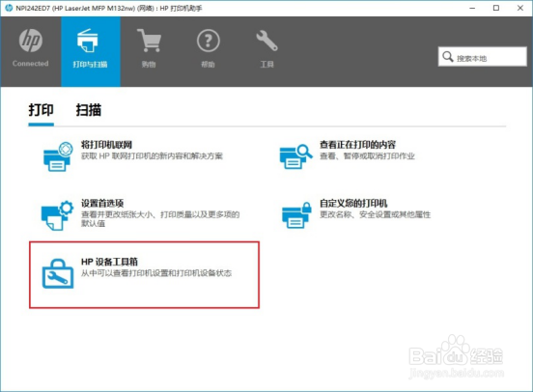Click the HP 设备工具箱 toolbox icon
Image resolution: width=533 pixels, height=392 pixels.
point(57,273)
